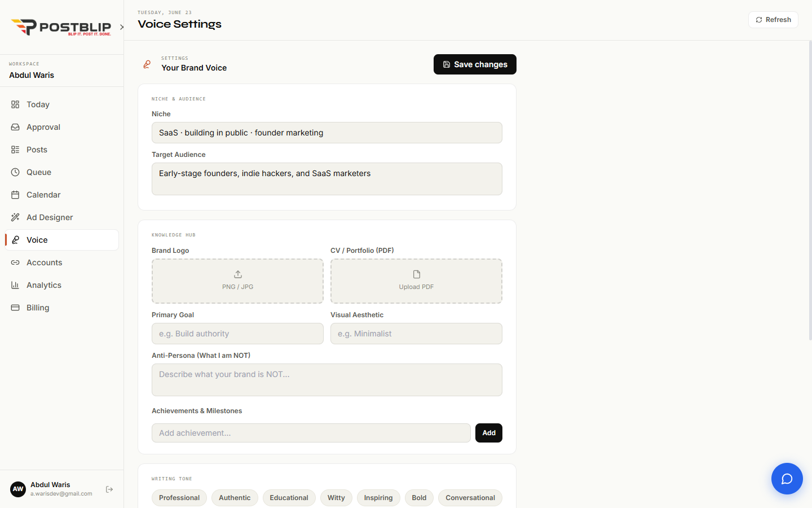Viewport: 812px width, 508px height.
Task: Click the AW user avatar
Action: coord(18,489)
